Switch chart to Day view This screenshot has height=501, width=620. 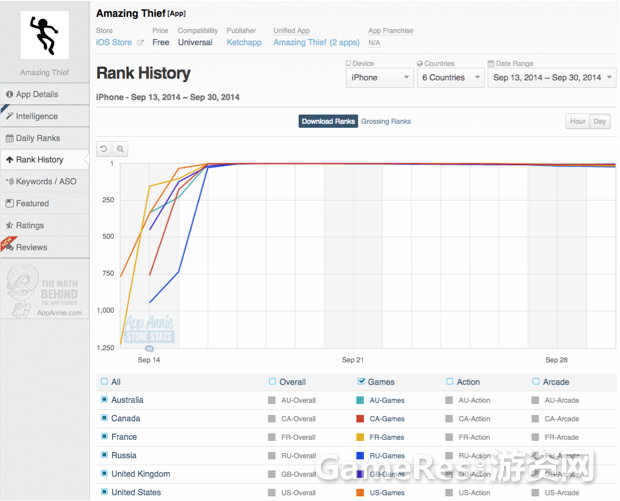(600, 121)
